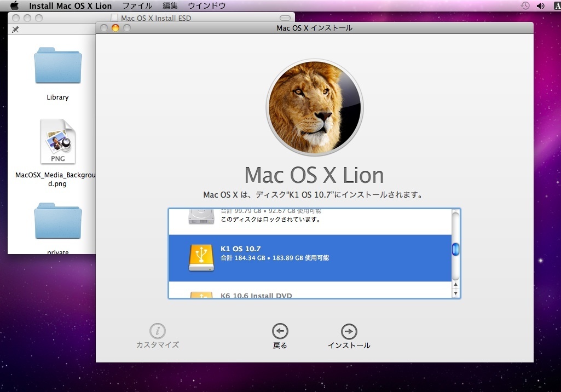Open the ウインドウ menu

[x=206, y=6]
